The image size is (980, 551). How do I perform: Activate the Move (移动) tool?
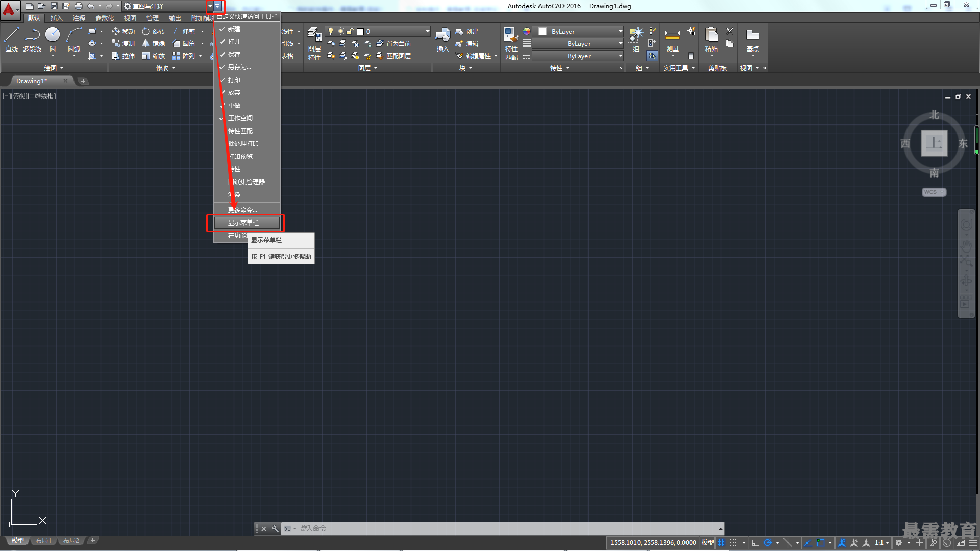point(124,32)
